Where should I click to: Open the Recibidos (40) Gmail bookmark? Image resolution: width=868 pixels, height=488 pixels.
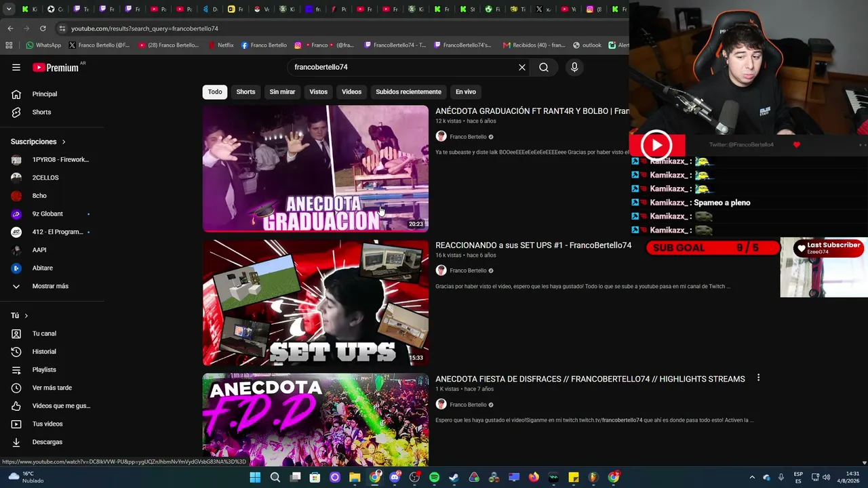534,45
